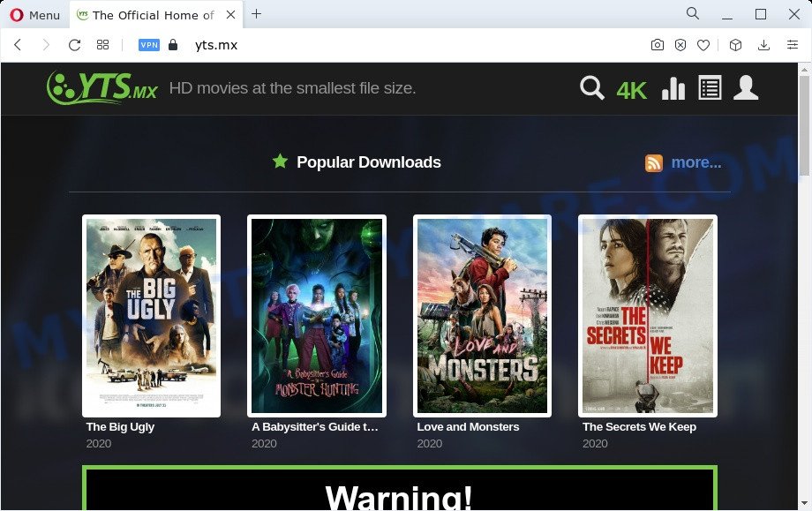Image resolution: width=812 pixels, height=511 pixels.
Task: Click 'The Big Ugly' title link
Action: 120,427
